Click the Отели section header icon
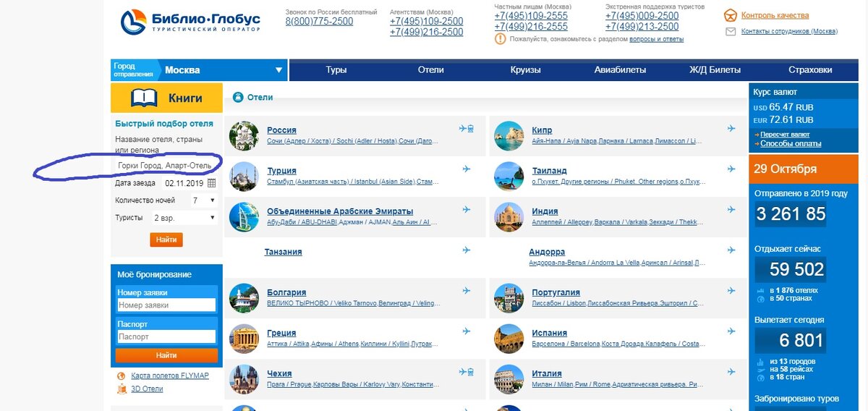Screen dimensions: 868x411 [237, 97]
